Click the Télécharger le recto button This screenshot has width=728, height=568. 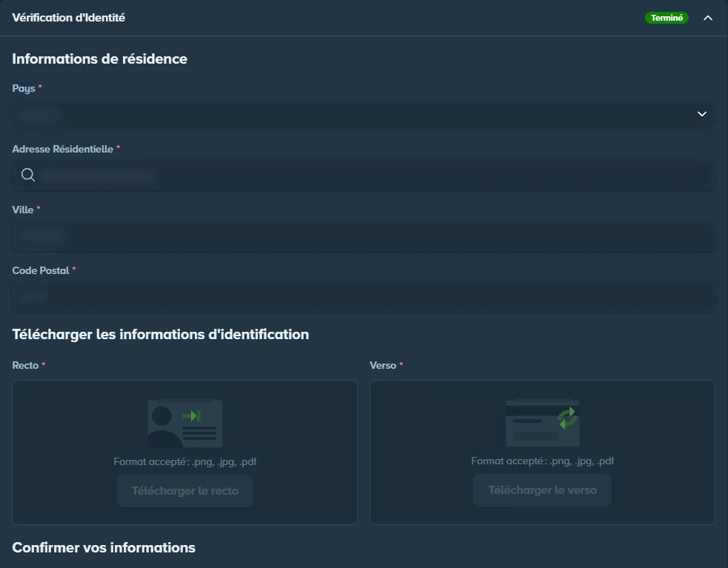click(x=185, y=490)
